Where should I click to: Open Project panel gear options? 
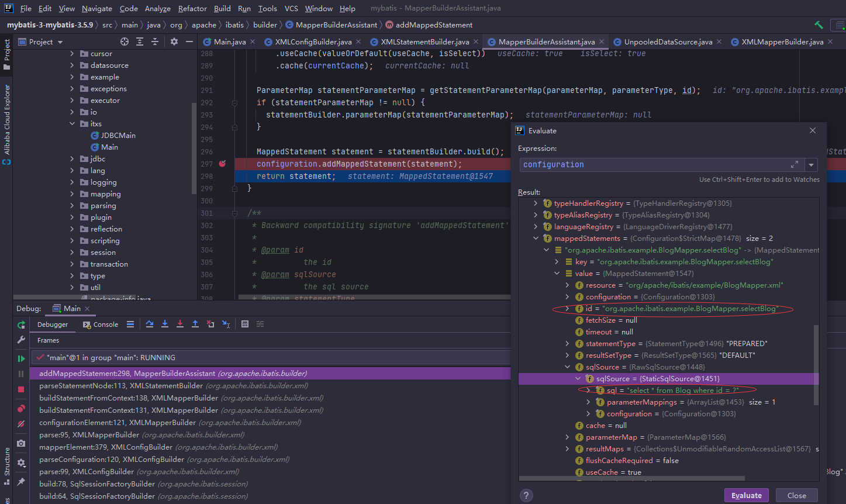(x=174, y=42)
